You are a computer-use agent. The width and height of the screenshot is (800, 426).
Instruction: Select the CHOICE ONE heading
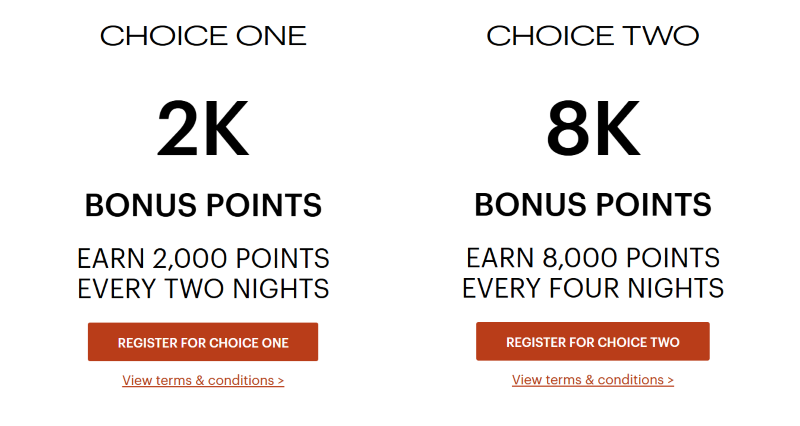point(203,36)
